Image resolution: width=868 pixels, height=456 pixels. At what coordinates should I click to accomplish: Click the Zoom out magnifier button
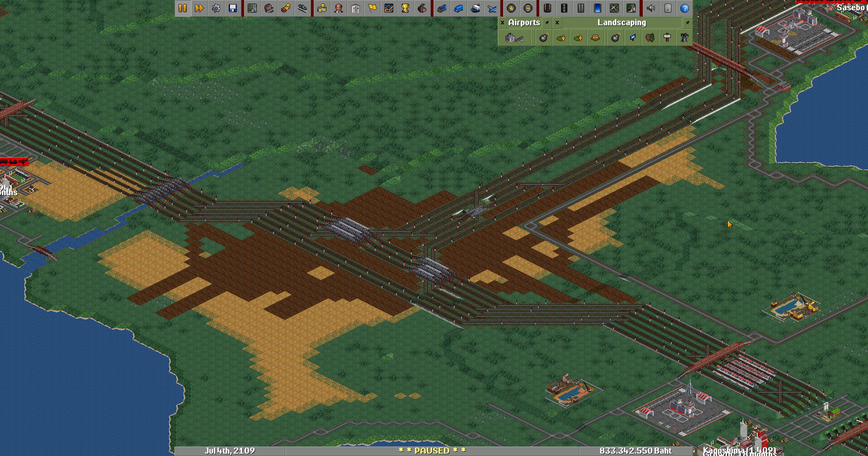(528, 8)
